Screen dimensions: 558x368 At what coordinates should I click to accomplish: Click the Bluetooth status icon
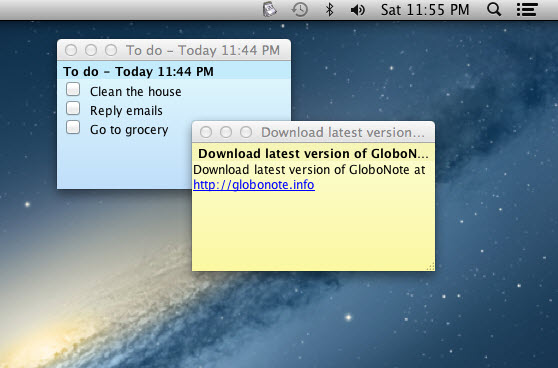(330, 10)
